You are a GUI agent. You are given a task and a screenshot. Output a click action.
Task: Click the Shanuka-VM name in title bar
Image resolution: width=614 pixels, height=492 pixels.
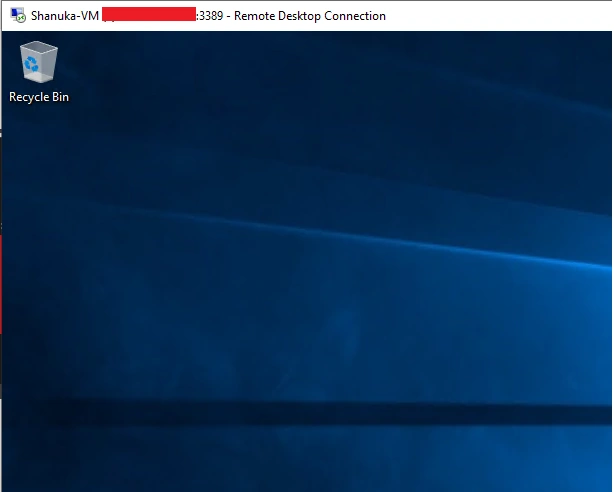[65, 16]
